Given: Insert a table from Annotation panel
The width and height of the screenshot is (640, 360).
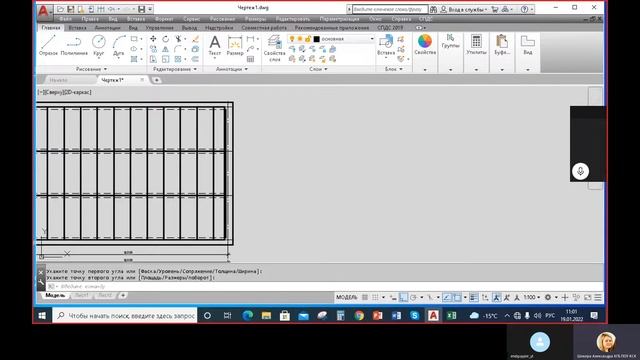Looking at the screenshot, I should [250, 59].
